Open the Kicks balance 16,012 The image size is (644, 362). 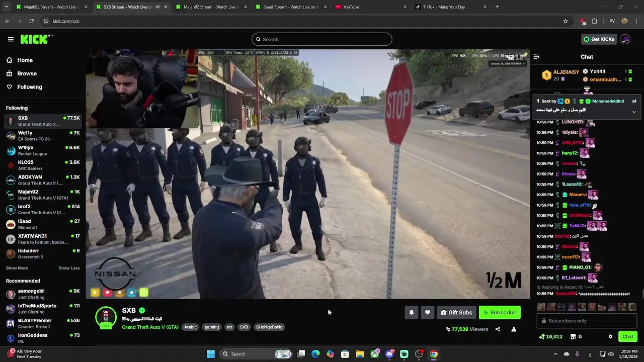pyautogui.click(x=550, y=337)
